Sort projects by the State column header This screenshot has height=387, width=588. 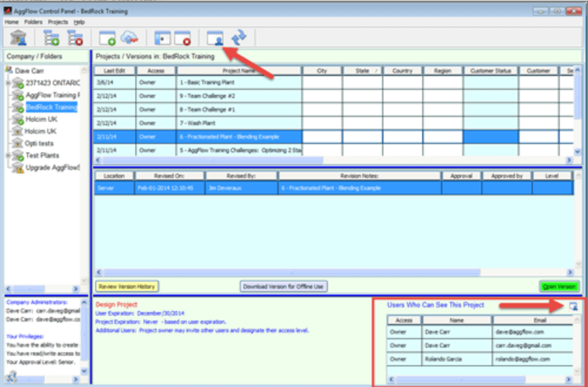pos(363,71)
